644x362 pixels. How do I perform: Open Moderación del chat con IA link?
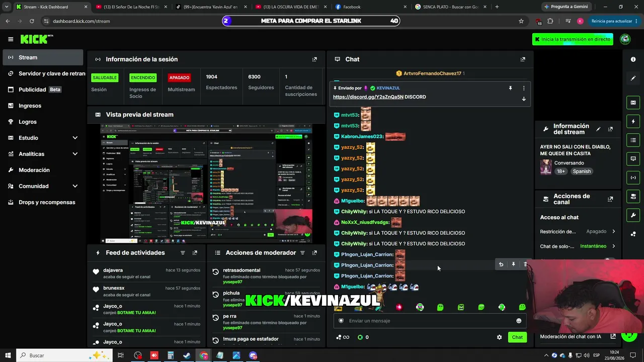(578, 337)
